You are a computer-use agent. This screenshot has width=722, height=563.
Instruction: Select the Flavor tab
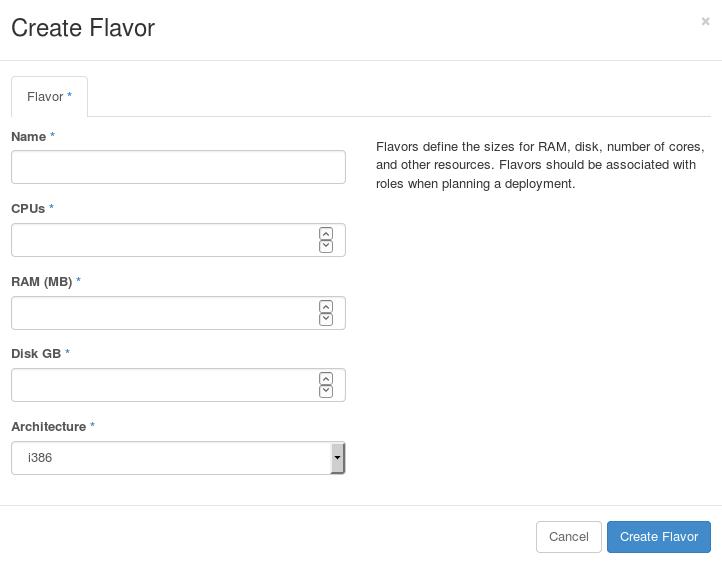pyautogui.click(x=49, y=97)
